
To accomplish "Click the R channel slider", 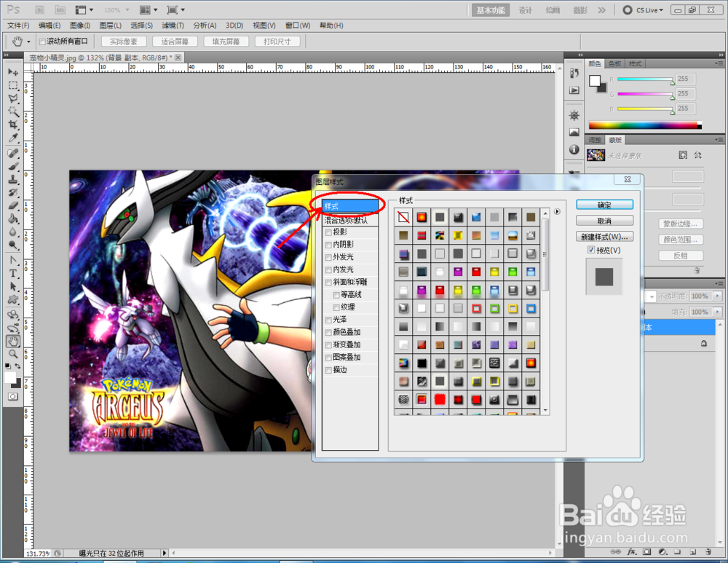I will 645,79.
